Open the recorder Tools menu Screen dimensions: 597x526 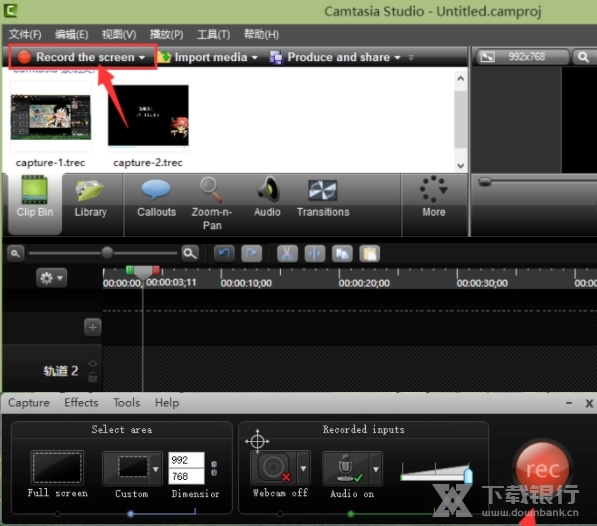tap(126, 403)
